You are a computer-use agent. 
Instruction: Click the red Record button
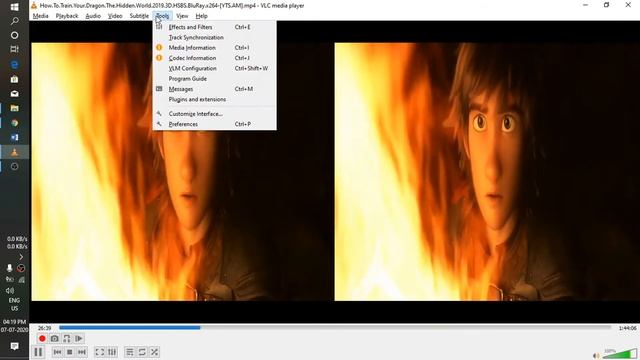(x=42, y=338)
